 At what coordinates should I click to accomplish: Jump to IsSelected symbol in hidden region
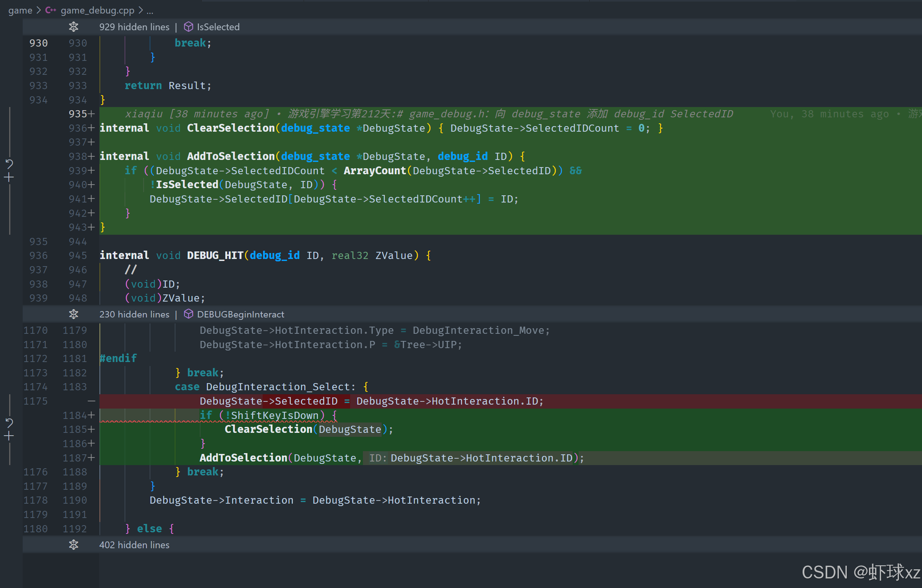tap(218, 27)
